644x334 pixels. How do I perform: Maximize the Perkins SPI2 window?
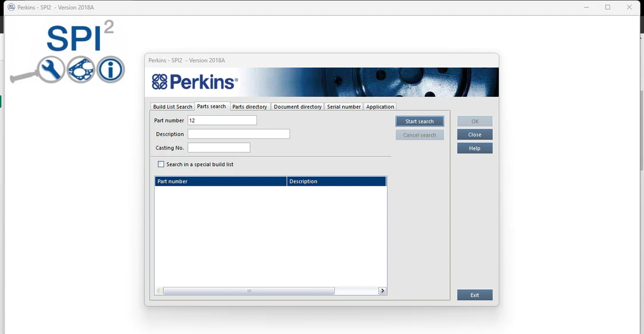click(607, 7)
